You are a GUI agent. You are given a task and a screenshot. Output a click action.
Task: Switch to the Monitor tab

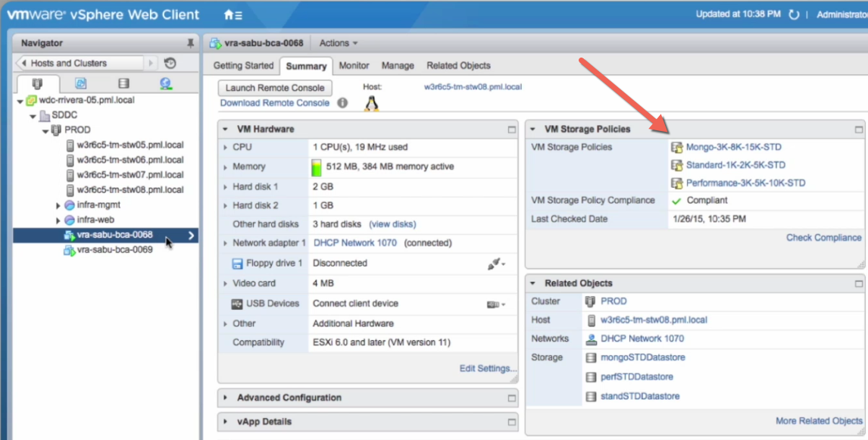(x=354, y=66)
